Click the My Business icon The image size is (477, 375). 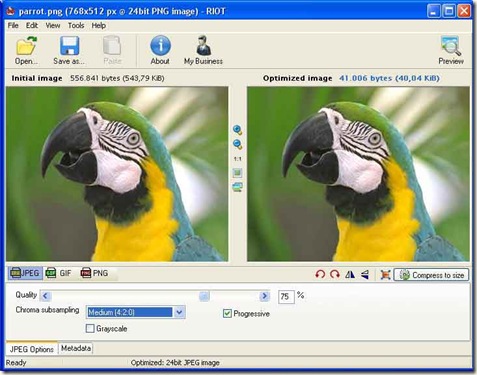pyautogui.click(x=203, y=45)
